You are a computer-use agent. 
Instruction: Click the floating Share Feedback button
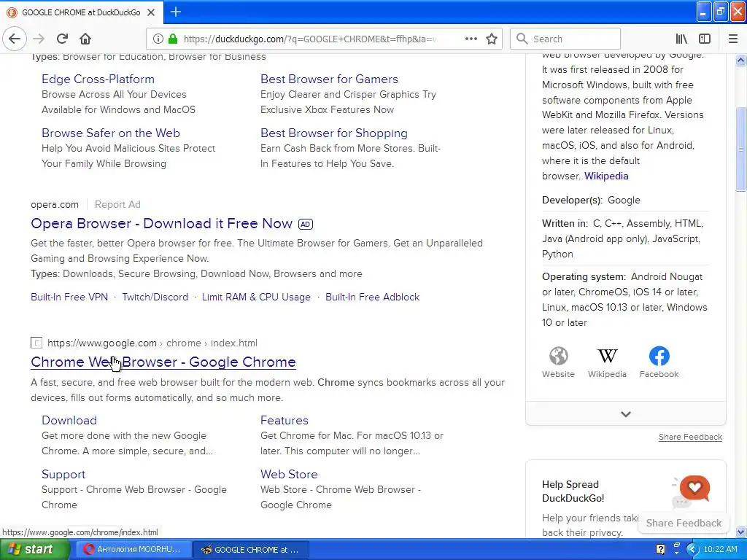point(684,523)
